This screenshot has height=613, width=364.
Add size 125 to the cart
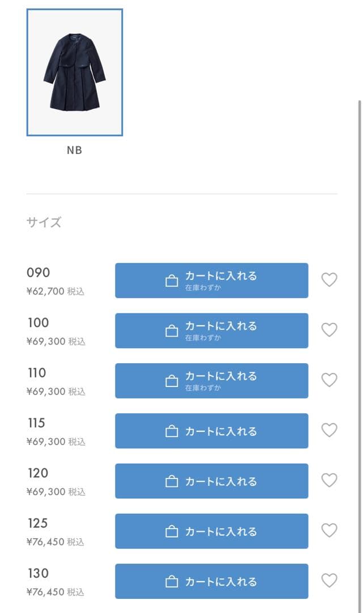tap(211, 530)
